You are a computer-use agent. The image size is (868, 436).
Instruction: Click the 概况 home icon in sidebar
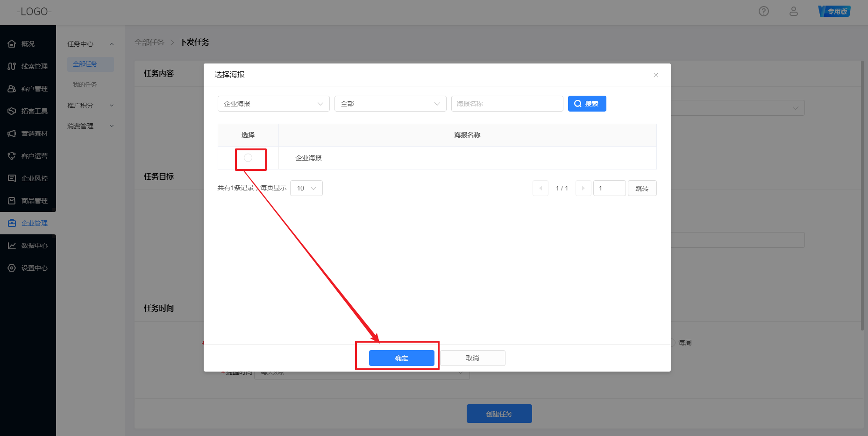[x=12, y=44]
